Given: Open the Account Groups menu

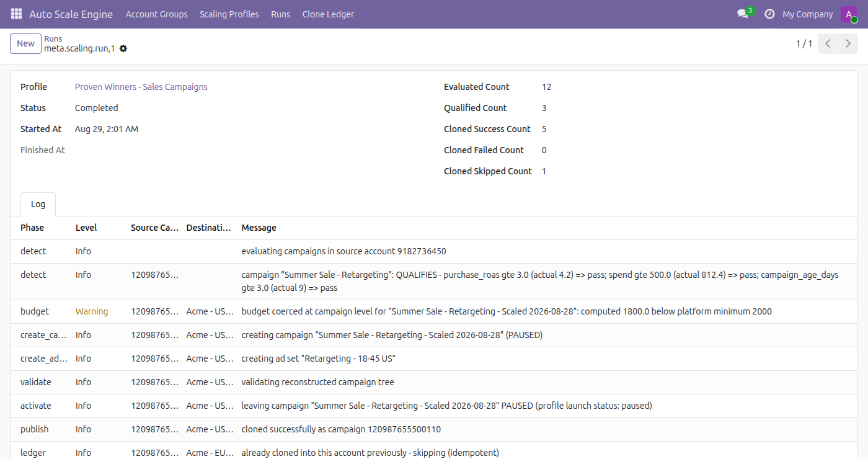Looking at the screenshot, I should [156, 14].
